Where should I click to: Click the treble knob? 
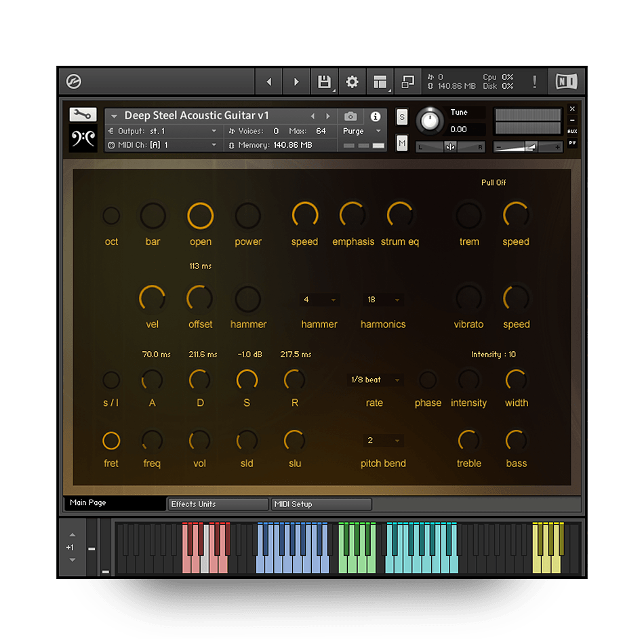[x=468, y=441]
